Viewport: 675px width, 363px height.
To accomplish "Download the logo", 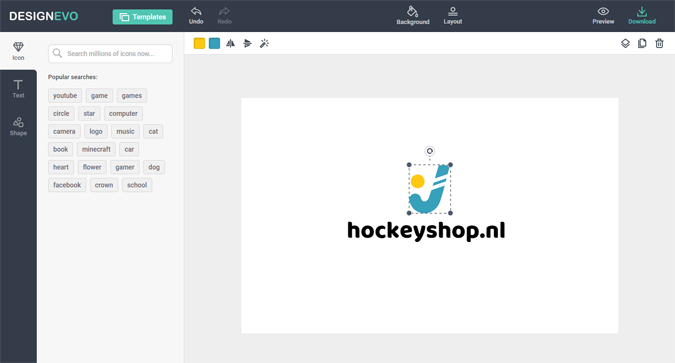I will coord(642,16).
